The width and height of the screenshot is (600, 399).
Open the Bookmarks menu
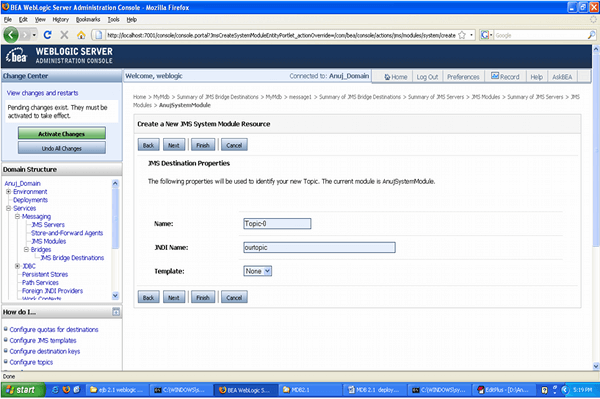click(88, 20)
